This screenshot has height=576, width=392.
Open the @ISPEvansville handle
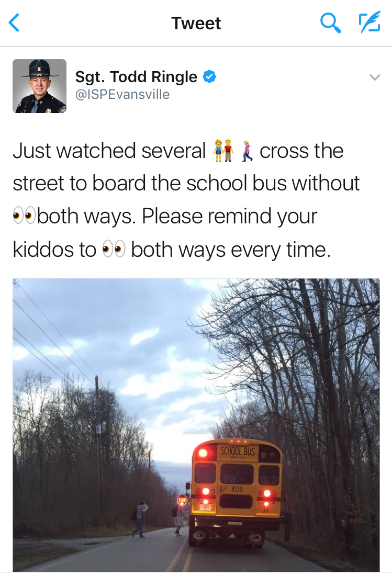pyautogui.click(x=122, y=94)
